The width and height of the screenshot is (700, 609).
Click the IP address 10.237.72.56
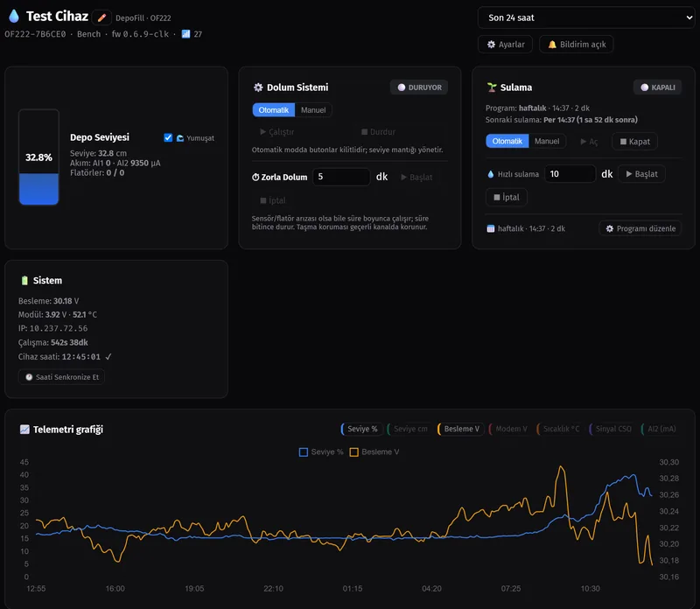[x=59, y=328]
